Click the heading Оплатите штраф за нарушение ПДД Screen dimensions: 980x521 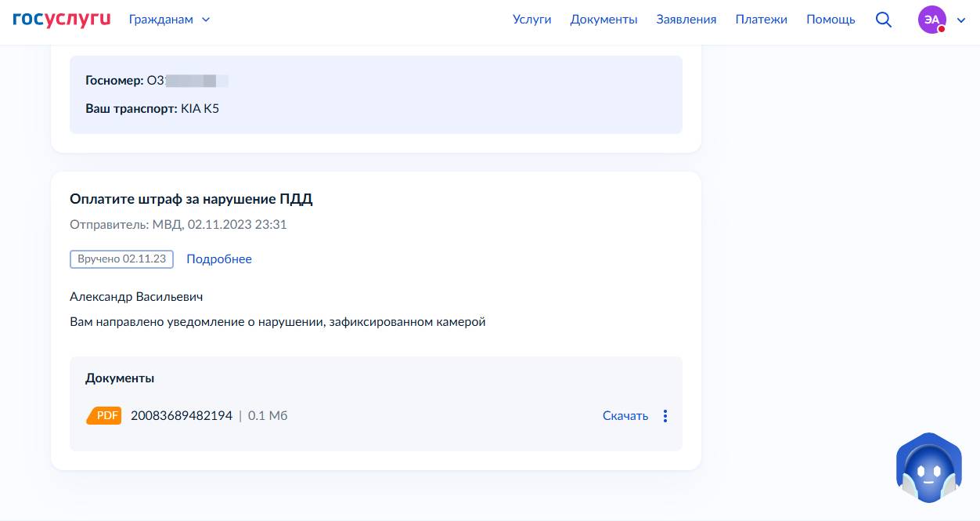(x=191, y=199)
